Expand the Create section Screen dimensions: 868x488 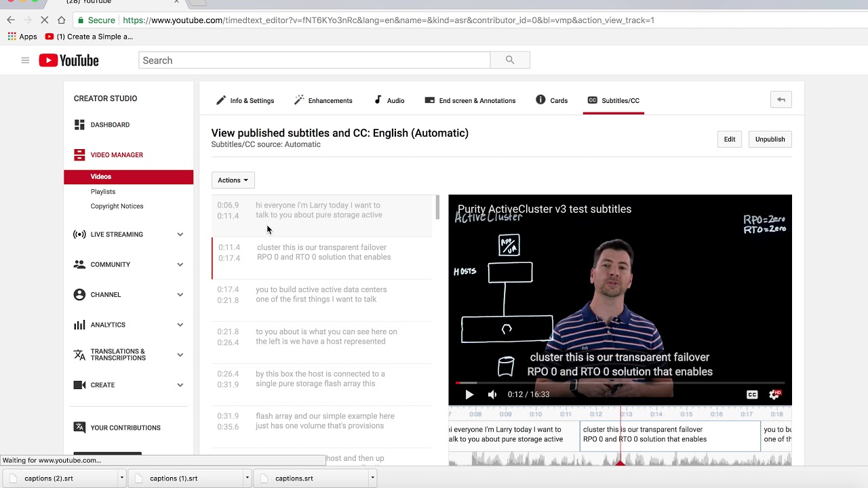pos(180,385)
